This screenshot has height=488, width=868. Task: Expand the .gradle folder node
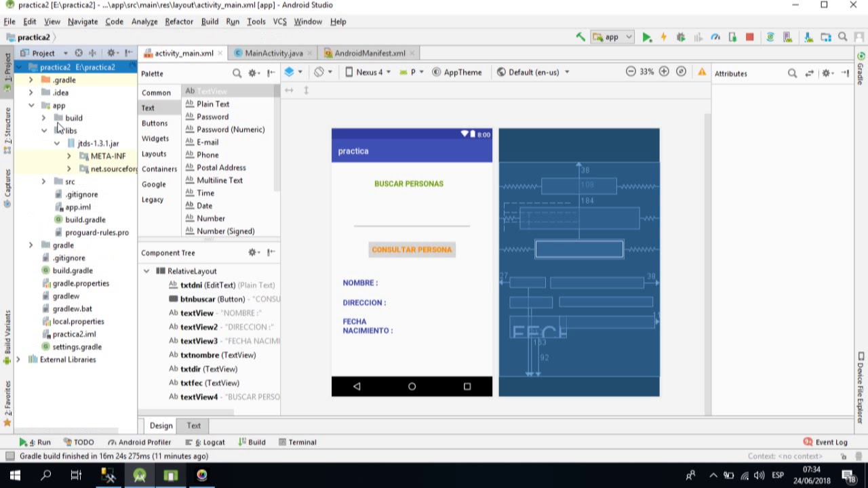(x=31, y=80)
